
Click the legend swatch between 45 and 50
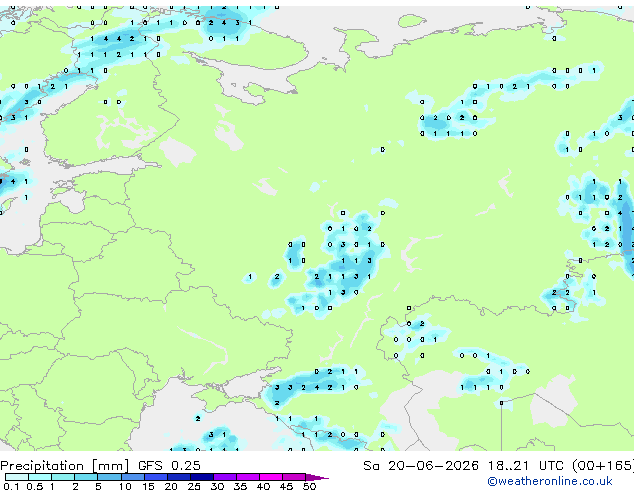(x=294, y=477)
